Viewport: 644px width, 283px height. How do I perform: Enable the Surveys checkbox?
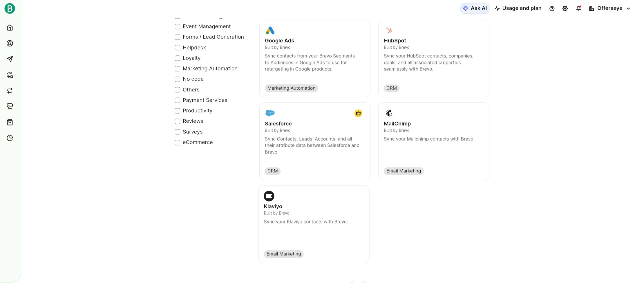coord(178,132)
